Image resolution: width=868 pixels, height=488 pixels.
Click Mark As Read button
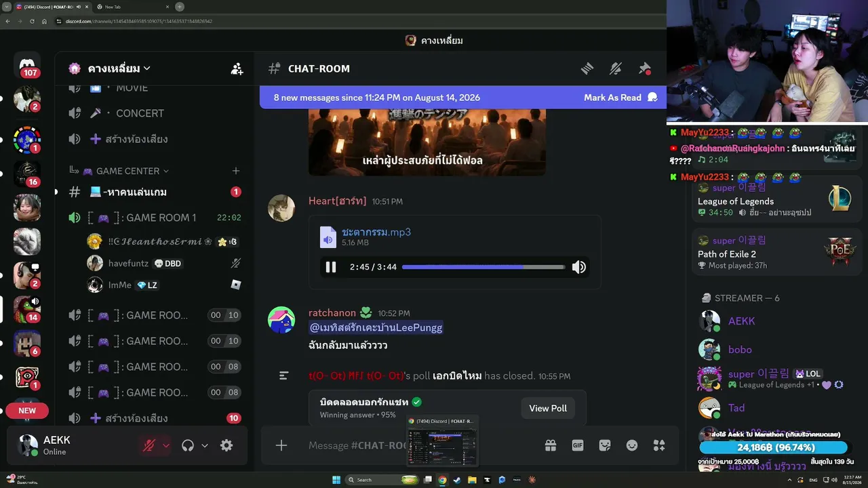tap(620, 98)
